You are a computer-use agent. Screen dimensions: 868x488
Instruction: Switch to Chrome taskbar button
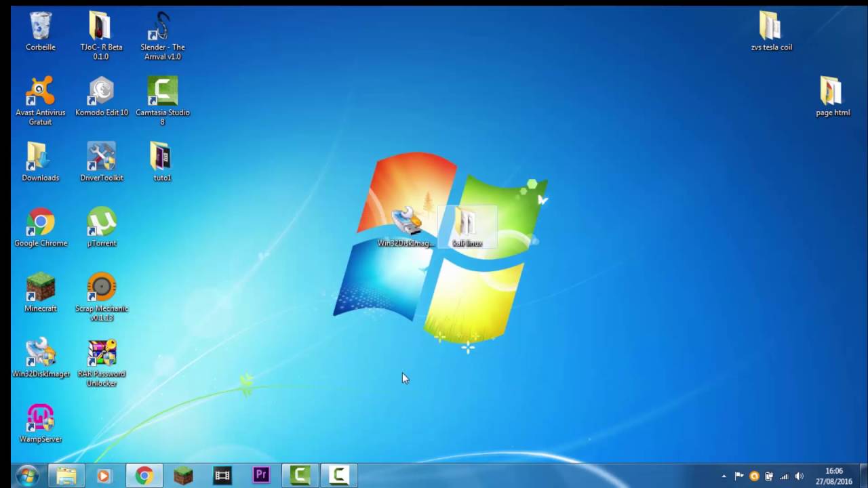tap(143, 476)
